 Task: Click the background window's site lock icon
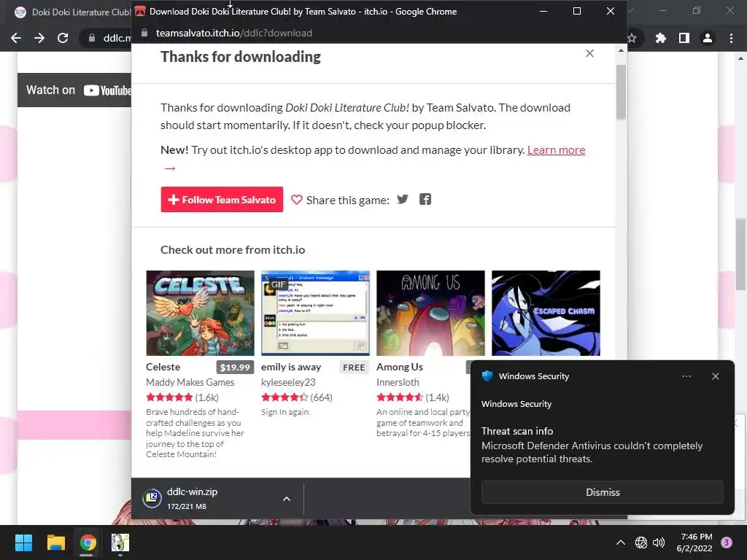91,38
